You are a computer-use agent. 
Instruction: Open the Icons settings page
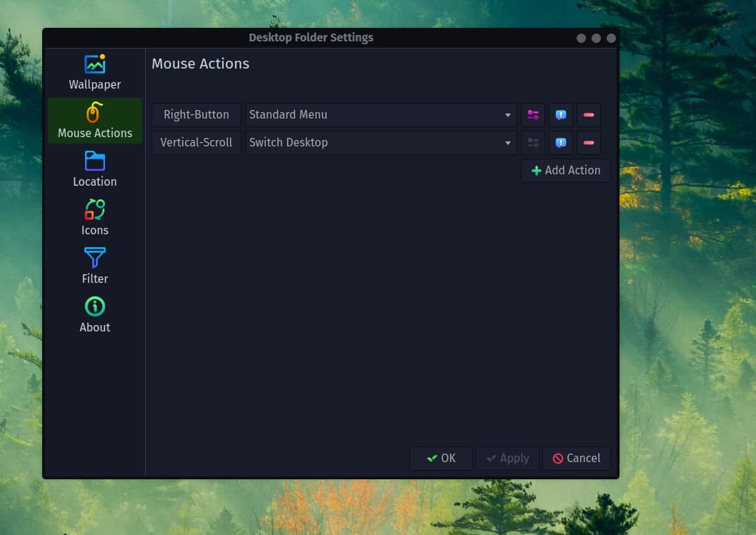tap(95, 218)
